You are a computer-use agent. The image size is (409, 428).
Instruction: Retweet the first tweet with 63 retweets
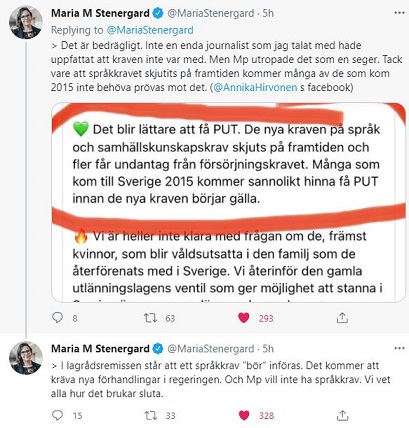click(150, 318)
